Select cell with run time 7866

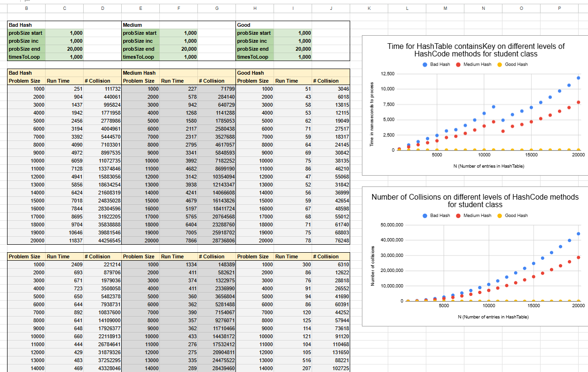179,240
